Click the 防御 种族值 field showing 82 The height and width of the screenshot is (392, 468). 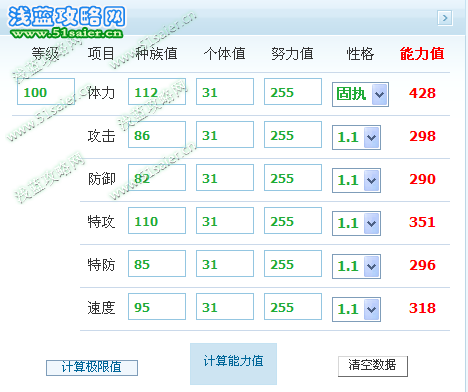pos(157,178)
